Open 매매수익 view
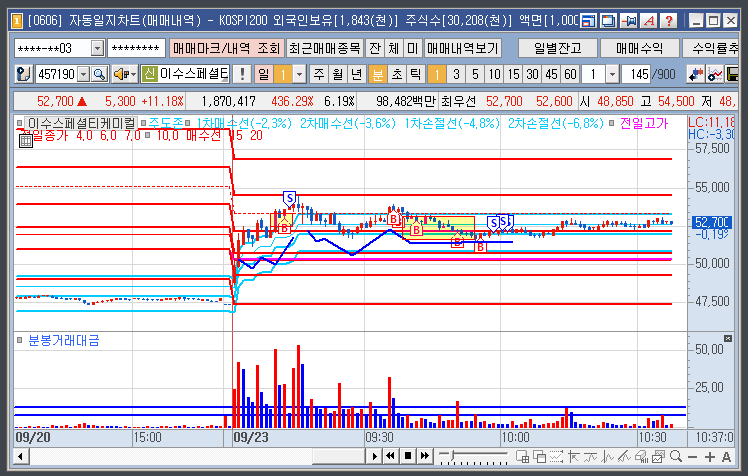 [x=639, y=48]
